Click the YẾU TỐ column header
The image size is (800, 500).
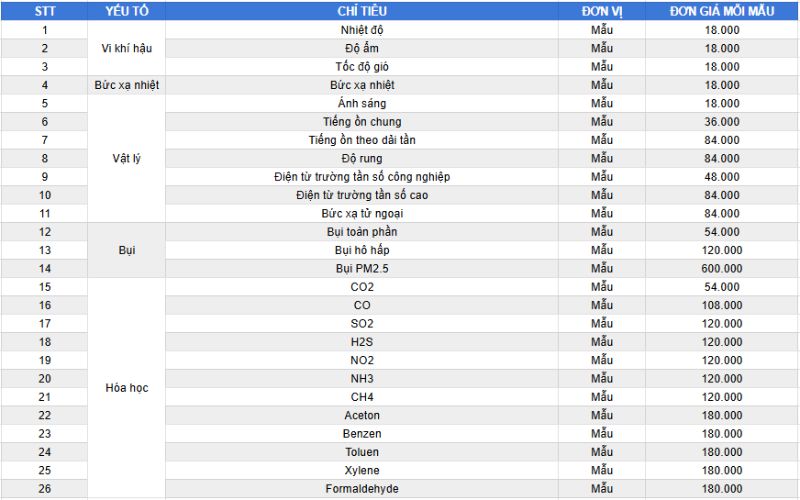pos(126,11)
